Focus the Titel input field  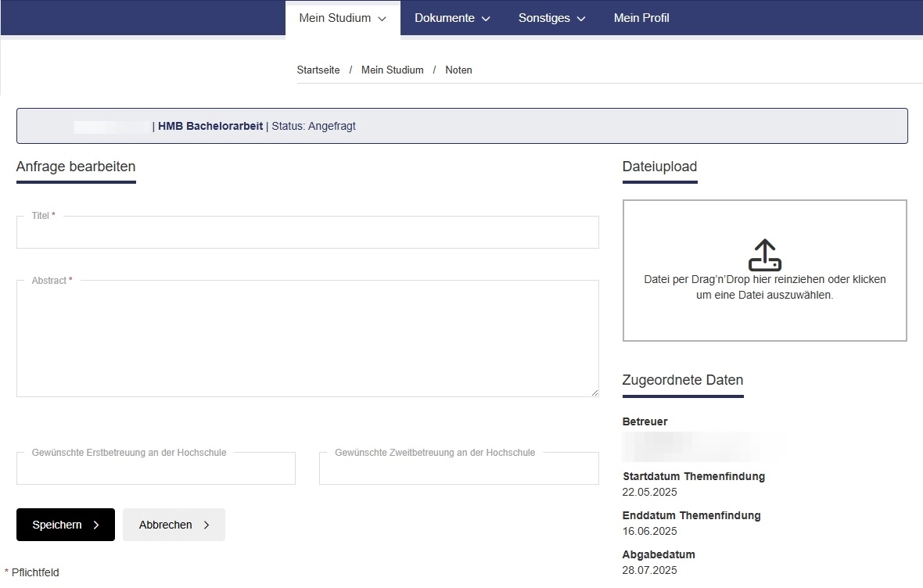pos(307,232)
